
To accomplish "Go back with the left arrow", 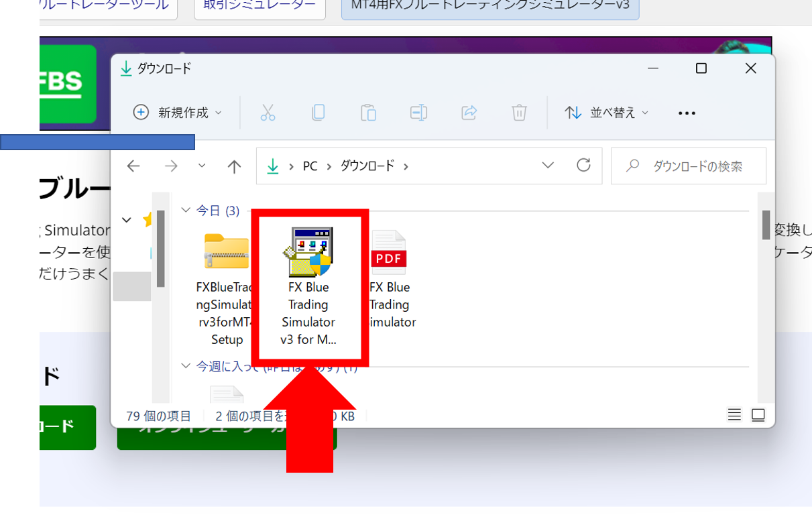I will point(133,166).
